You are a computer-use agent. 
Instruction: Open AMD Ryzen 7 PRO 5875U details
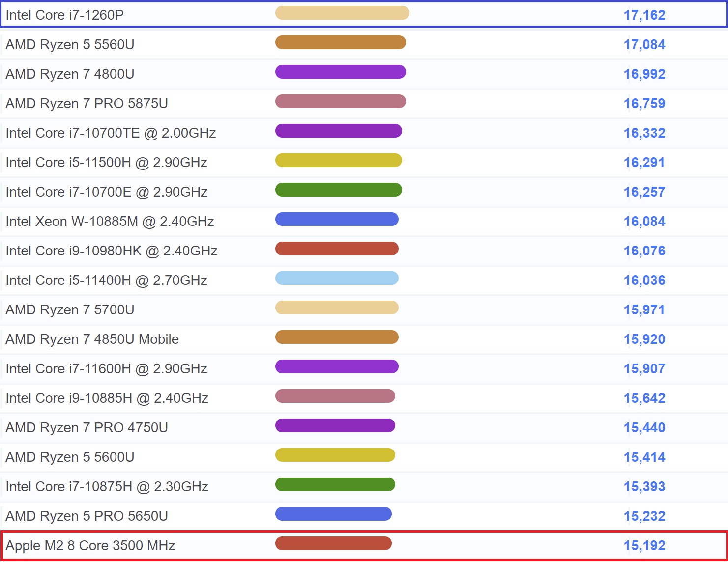[87, 103]
